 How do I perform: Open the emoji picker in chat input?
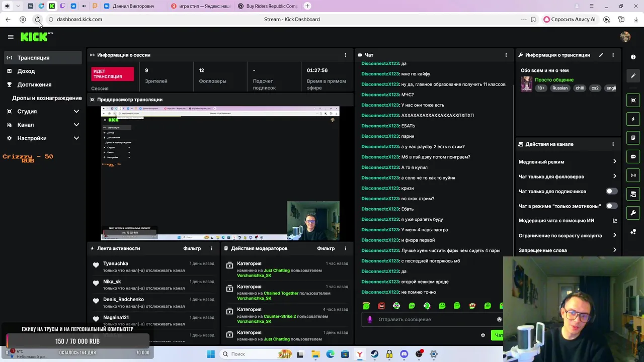point(499,319)
